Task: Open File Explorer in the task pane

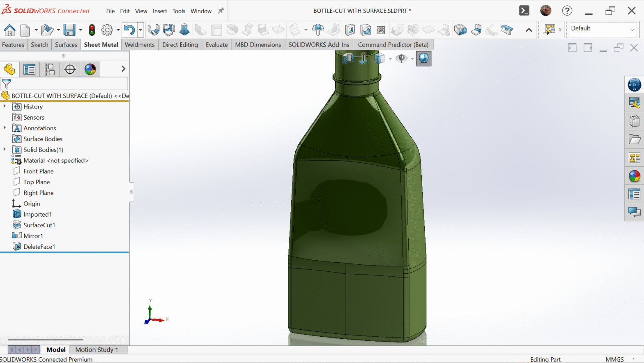Action: tap(635, 139)
